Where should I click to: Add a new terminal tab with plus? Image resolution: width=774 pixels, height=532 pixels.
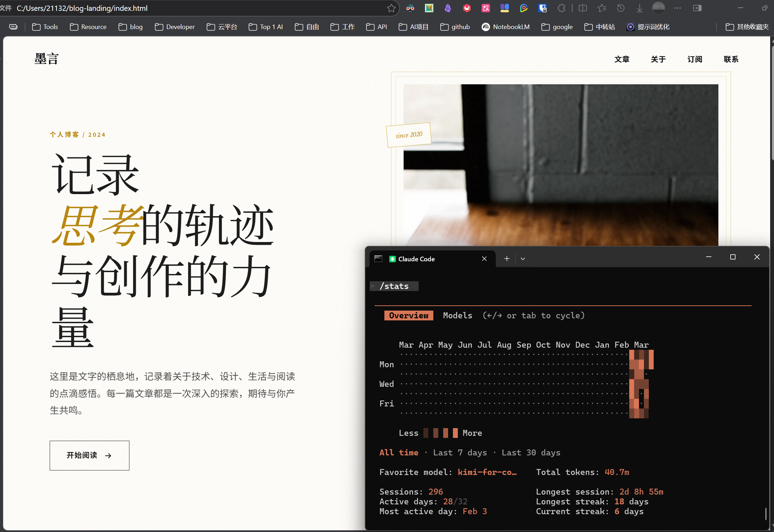(x=507, y=259)
